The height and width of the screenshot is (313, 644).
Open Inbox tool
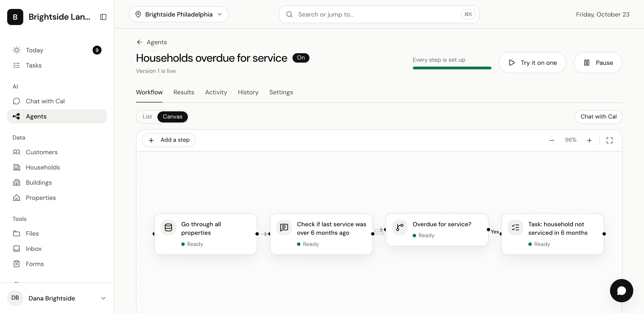pyautogui.click(x=57, y=249)
